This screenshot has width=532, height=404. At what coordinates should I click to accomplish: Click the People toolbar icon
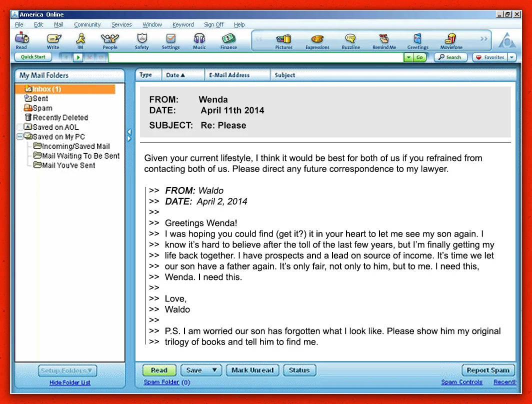[110, 40]
